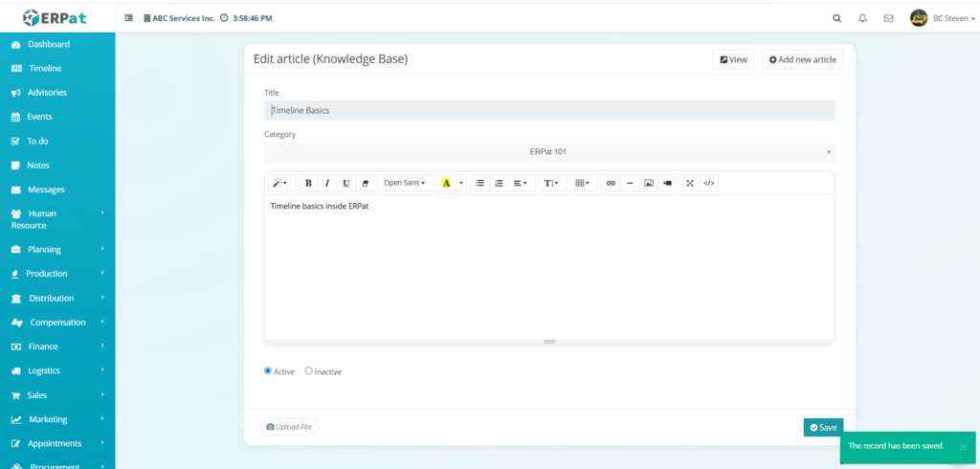Select the Inactive radio button
980x469 pixels.
coord(308,370)
